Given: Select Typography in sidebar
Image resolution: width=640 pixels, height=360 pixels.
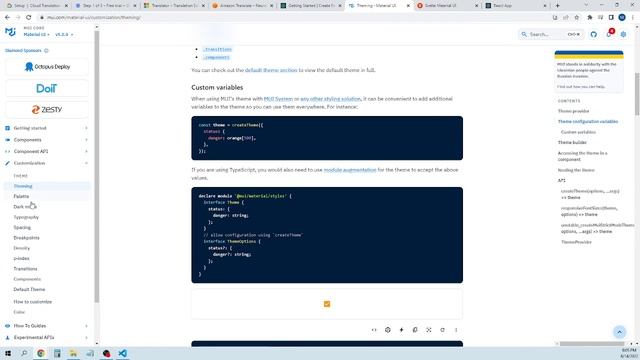Looking at the screenshot, I should coord(26,217).
